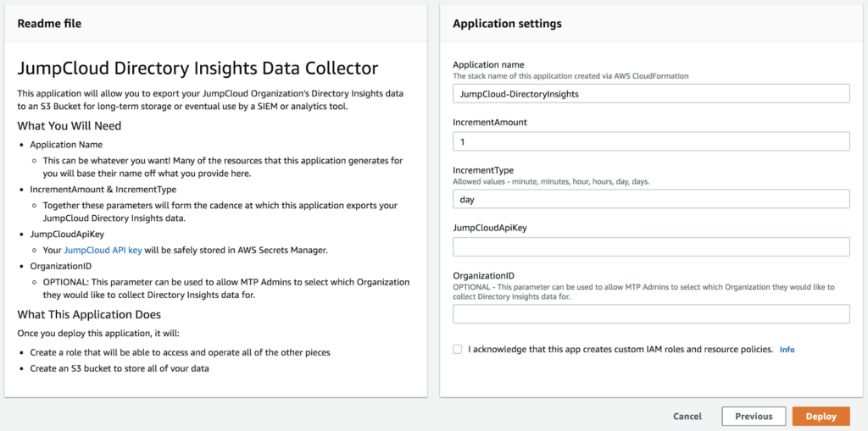This screenshot has width=868, height=431.
Task: Click the 'What You Will Need' heading
Action: pos(70,126)
